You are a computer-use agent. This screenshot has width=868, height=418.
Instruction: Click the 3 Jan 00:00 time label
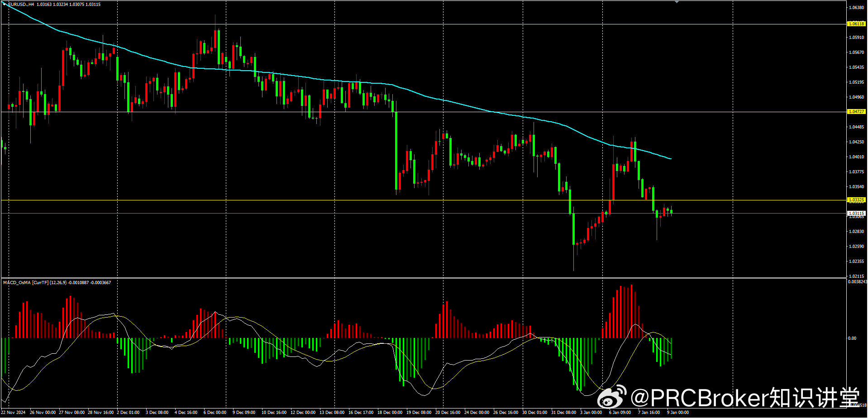coord(591,413)
